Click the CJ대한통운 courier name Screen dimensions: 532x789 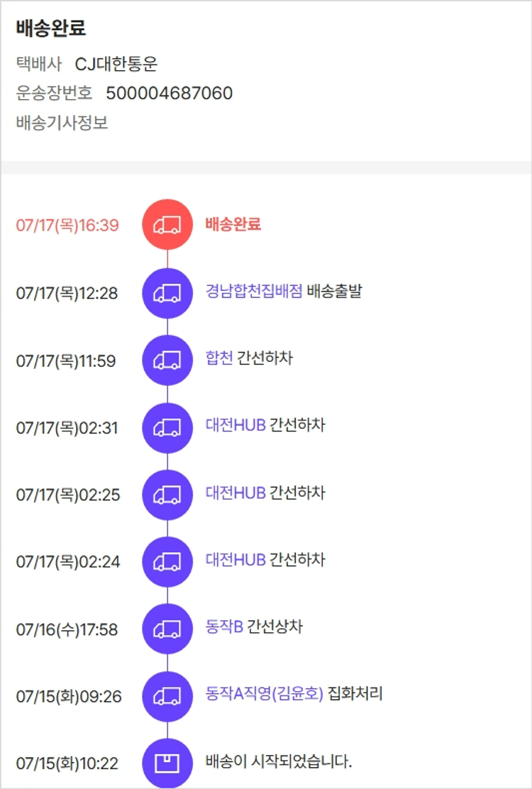(116, 64)
